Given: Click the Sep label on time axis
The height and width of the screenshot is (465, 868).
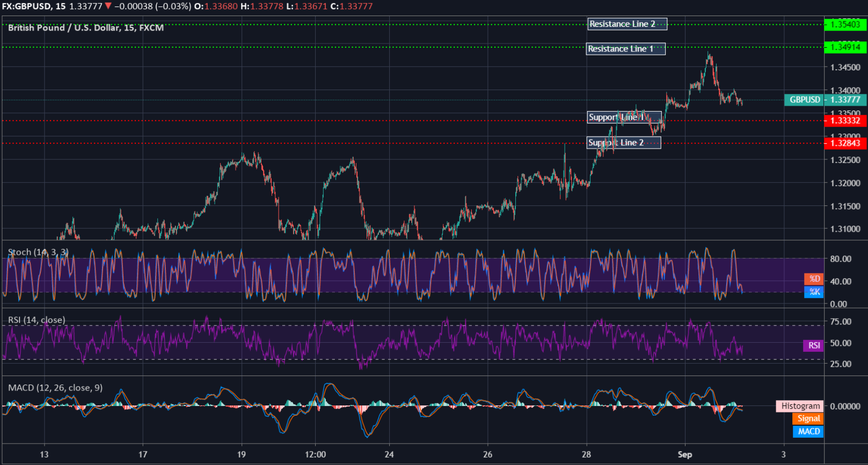Looking at the screenshot, I should 685,454.
